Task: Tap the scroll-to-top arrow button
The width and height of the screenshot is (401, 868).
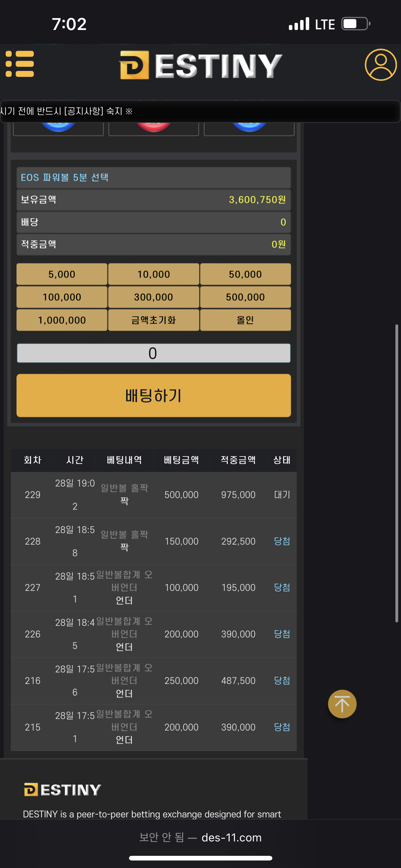Action: pos(342,704)
